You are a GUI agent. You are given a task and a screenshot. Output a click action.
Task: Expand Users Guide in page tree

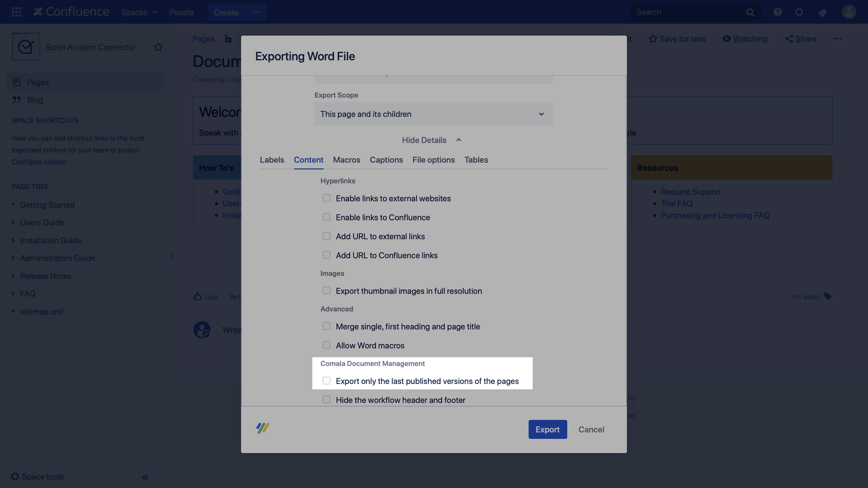pos(13,223)
